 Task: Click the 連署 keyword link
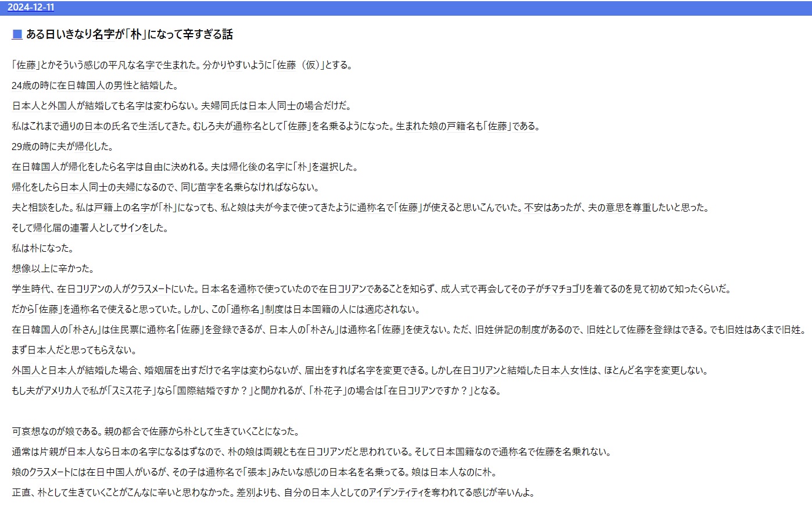click(x=78, y=228)
